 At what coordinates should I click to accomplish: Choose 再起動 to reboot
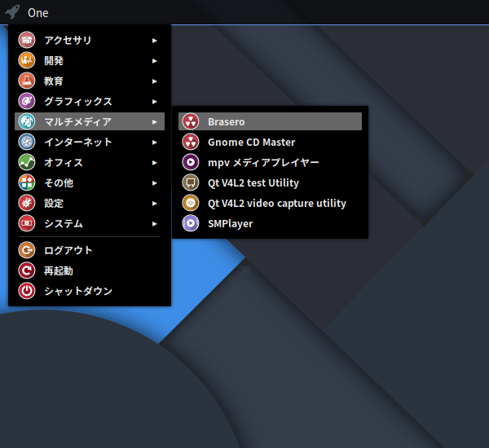[90, 270]
